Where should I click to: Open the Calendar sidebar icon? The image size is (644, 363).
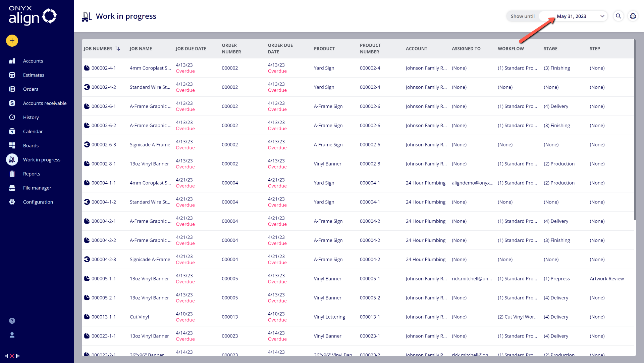tap(12, 131)
